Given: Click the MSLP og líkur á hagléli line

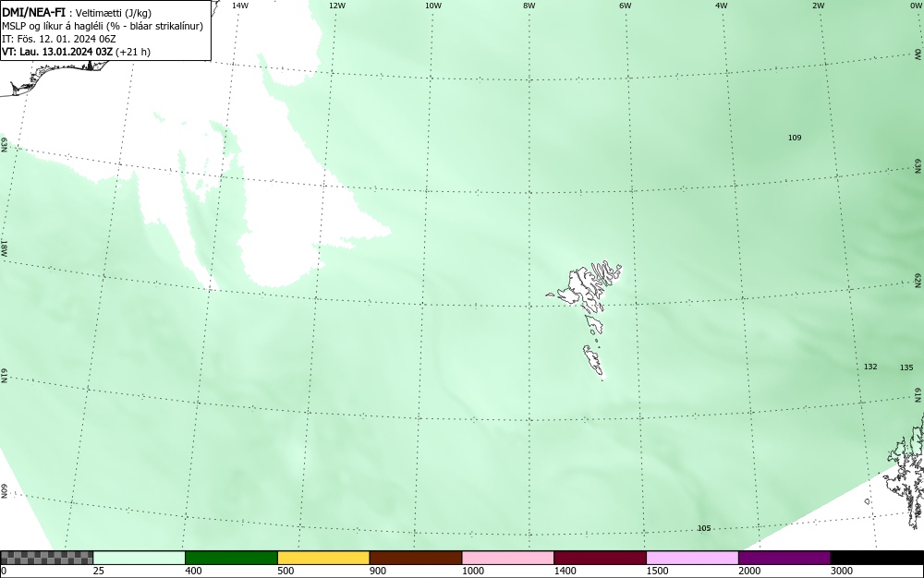Looking at the screenshot, I should click(x=103, y=26).
